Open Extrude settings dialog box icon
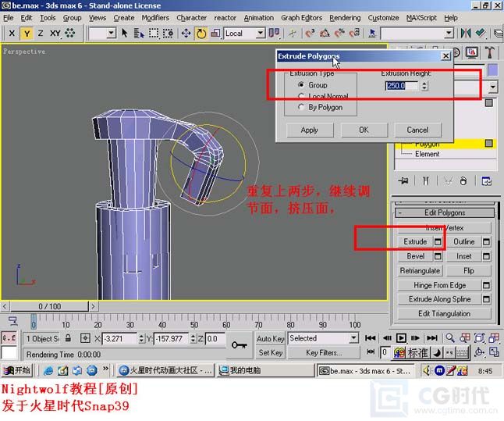This screenshot has width=504, height=421. (x=438, y=241)
